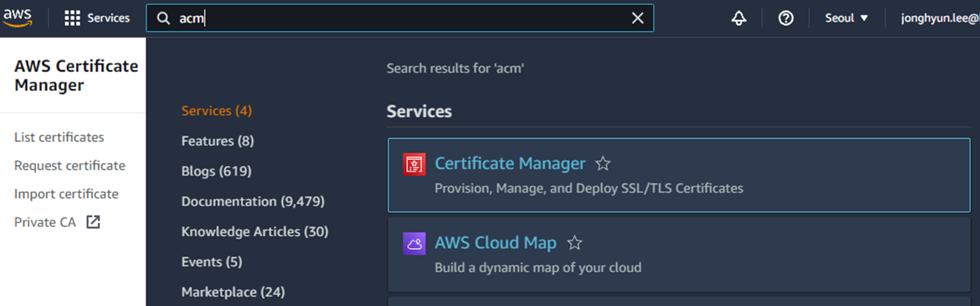Select the Marketplace (24) filter
The image size is (980, 306).
[x=233, y=292]
